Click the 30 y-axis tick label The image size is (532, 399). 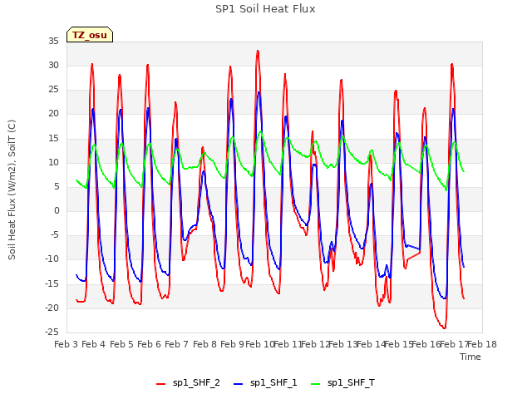(53, 66)
